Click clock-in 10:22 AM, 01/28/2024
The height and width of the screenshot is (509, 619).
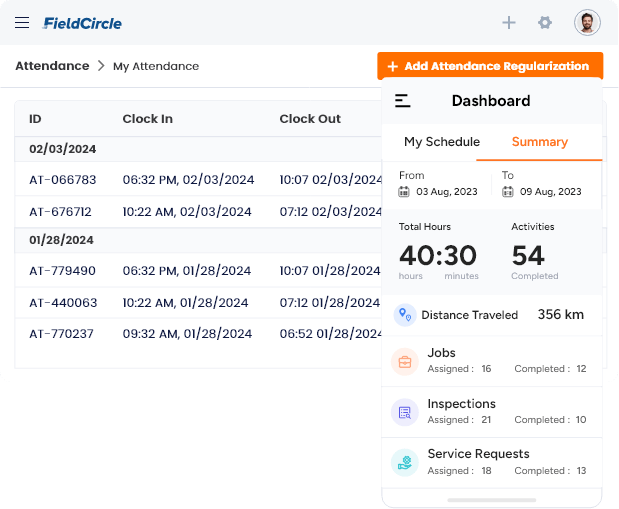click(185, 302)
